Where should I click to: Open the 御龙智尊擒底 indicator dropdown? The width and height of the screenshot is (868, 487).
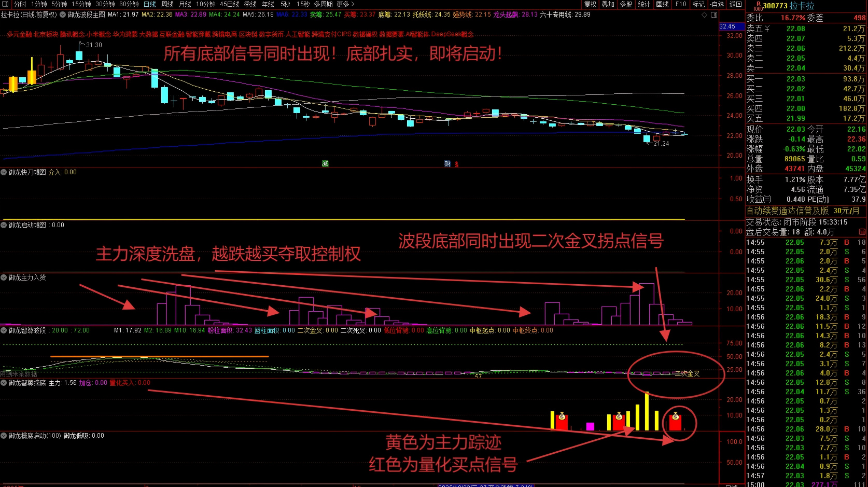[x=4, y=383]
